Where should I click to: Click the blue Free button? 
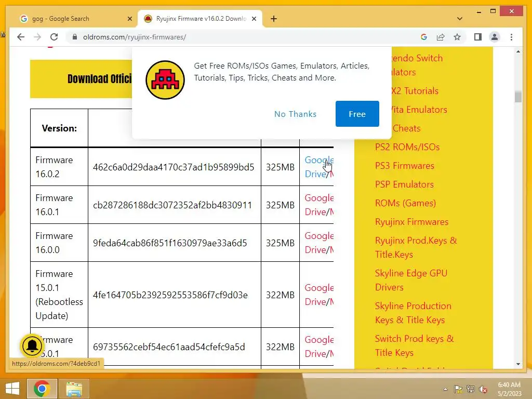[x=357, y=114]
